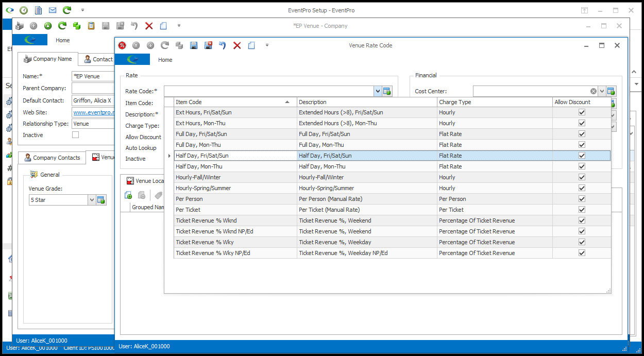The width and height of the screenshot is (644, 356).
Task: Toggle Allow Discount for Ext Hours, Mon-Thu
Action: (582, 123)
